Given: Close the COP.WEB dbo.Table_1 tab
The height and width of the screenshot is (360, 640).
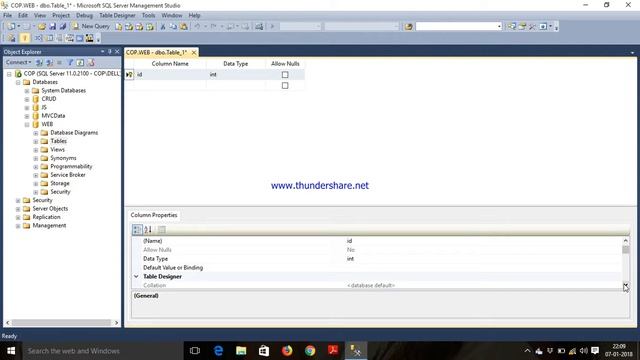Looking at the screenshot, I should (x=194, y=53).
